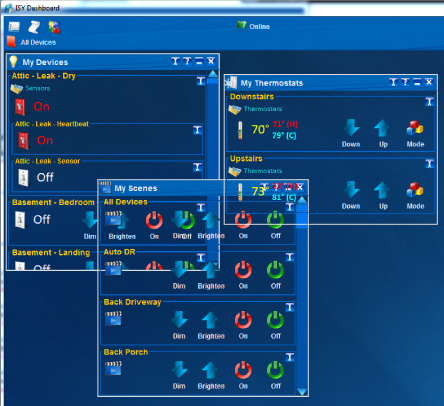Pin the Downstairs thermostat panel
Screen dimensions: 444x406
tap(429, 102)
